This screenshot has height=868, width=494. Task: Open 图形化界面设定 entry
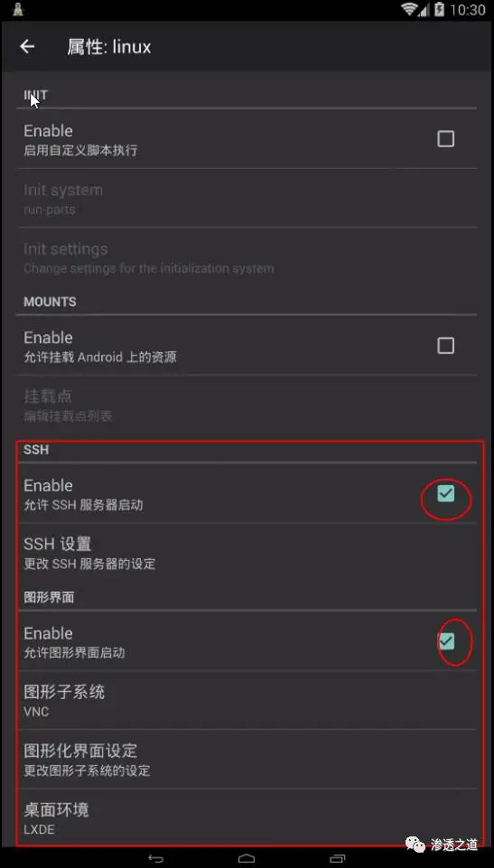[x=247, y=760]
